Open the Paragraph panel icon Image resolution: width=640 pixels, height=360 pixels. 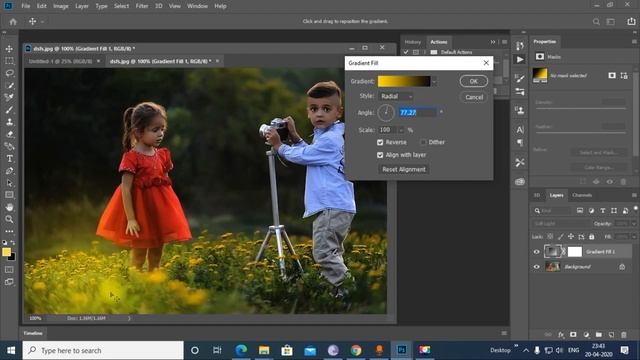[520, 142]
